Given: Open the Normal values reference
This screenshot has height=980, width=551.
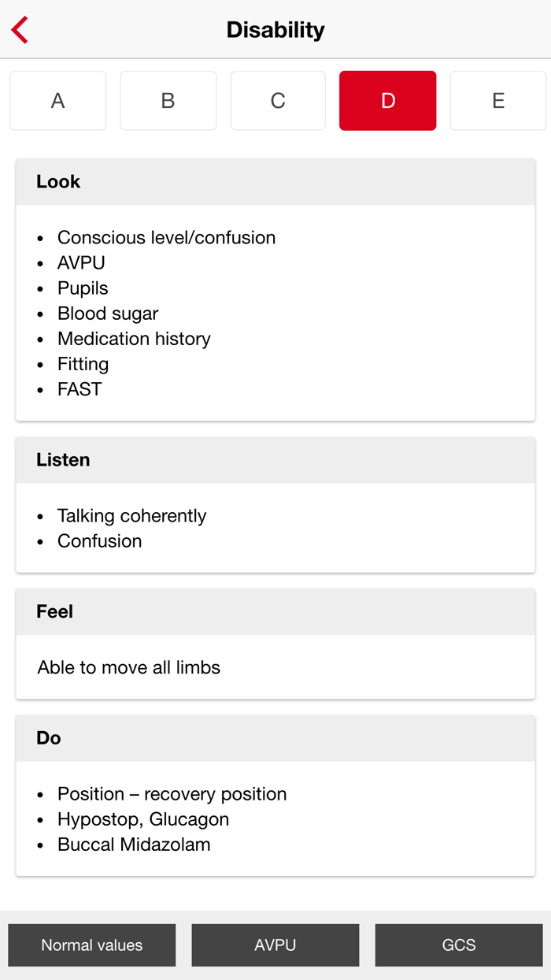Looking at the screenshot, I should 91,945.
